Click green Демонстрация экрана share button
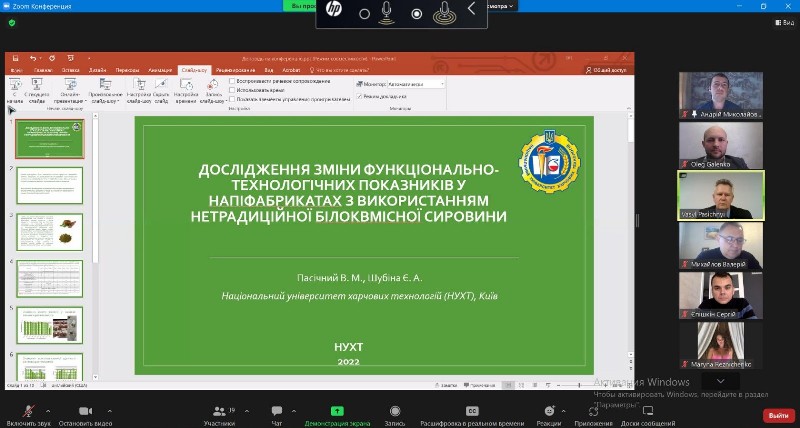Screen dimensions: 800x428 tap(337, 411)
